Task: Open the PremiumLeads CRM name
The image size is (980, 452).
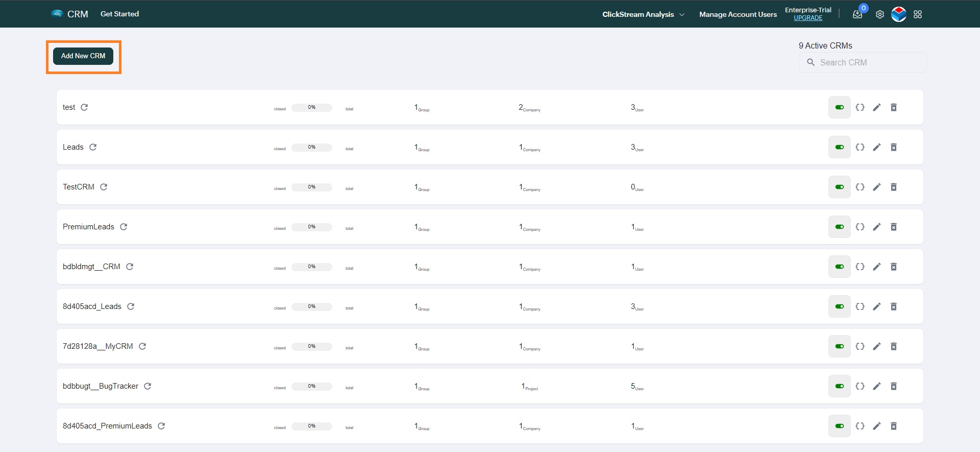Action: pyautogui.click(x=88, y=227)
